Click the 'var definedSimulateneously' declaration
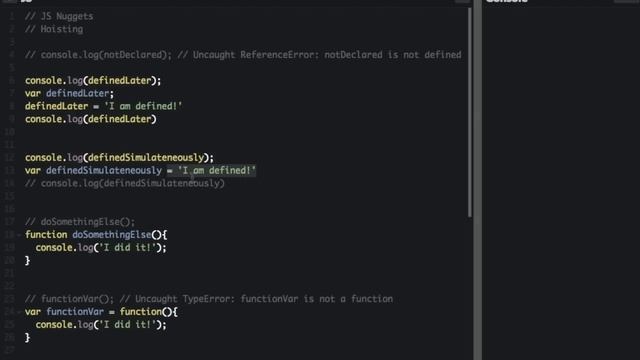 (x=93, y=170)
